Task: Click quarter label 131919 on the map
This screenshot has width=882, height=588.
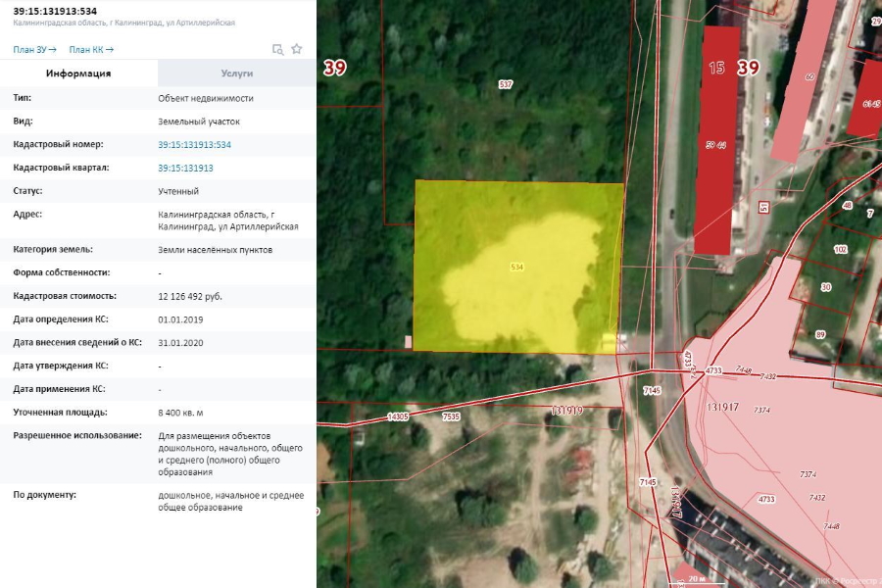Action: tap(567, 410)
